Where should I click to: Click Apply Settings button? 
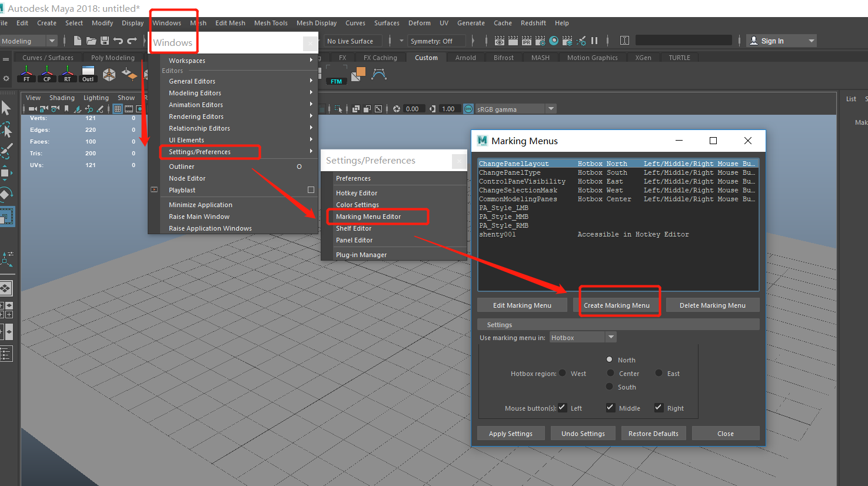coord(511,433)
